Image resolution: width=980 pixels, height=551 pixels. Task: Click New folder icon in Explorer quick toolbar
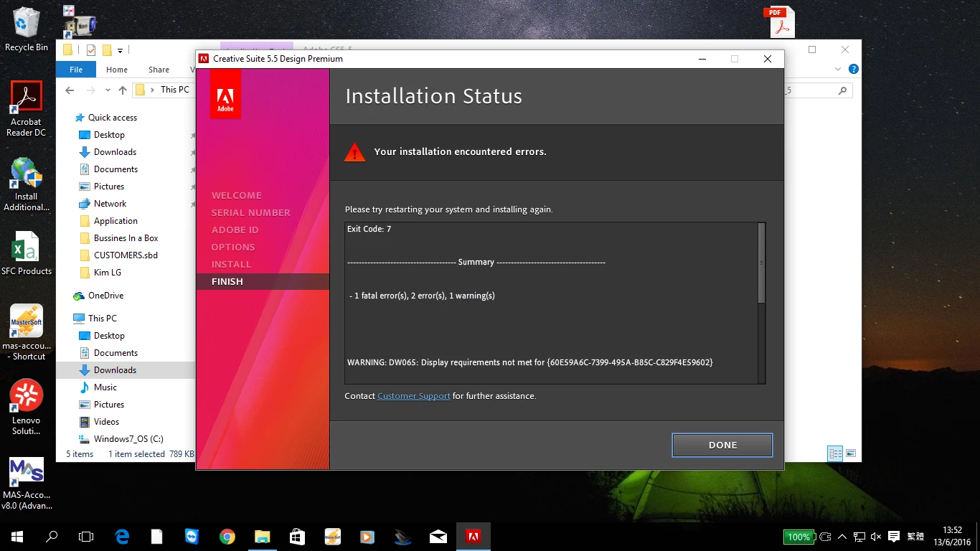point(107,50)
